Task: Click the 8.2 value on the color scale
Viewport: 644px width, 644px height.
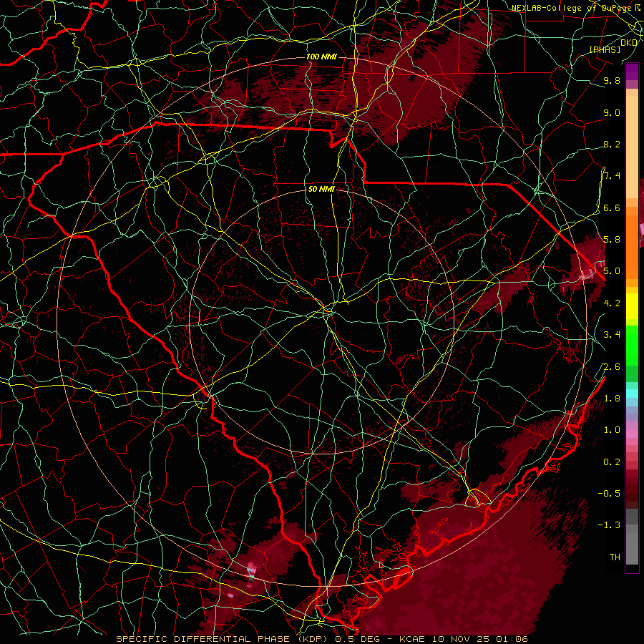Action: tap(612, 144)
